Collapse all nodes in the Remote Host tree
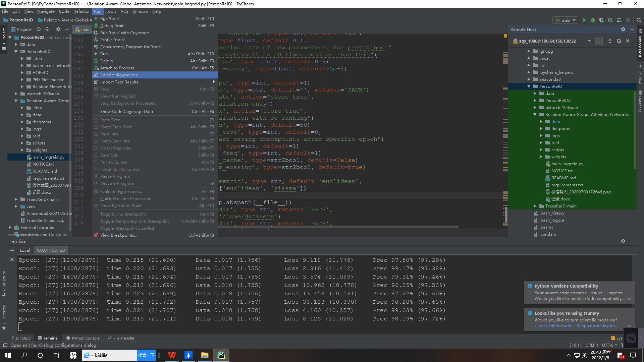 coord(610,41)
